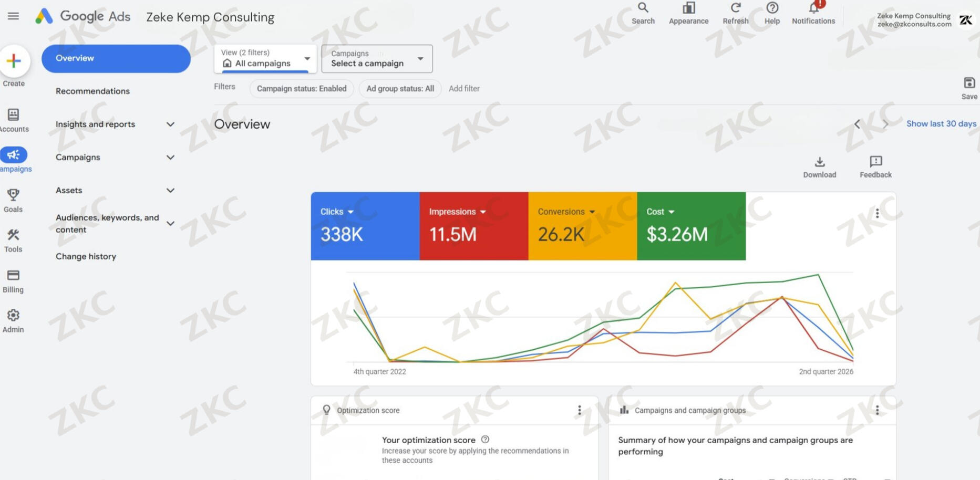
Task: Select the Overview nav item
Action: coord(116,58)
